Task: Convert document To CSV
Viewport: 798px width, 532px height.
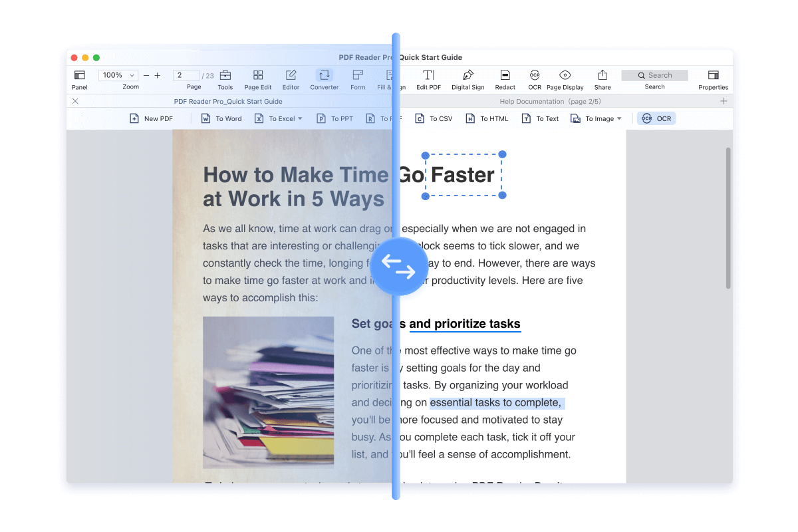Action: point(434,118)
